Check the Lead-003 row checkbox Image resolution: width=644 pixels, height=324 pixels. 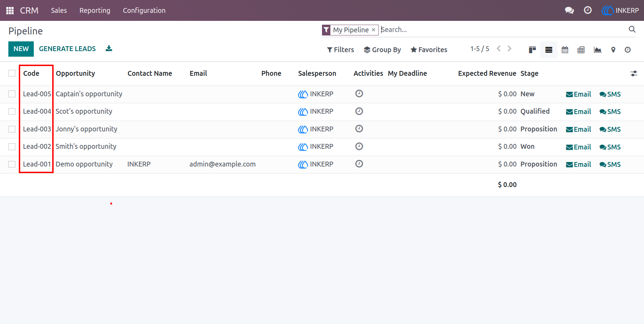[x=12, y=129]
